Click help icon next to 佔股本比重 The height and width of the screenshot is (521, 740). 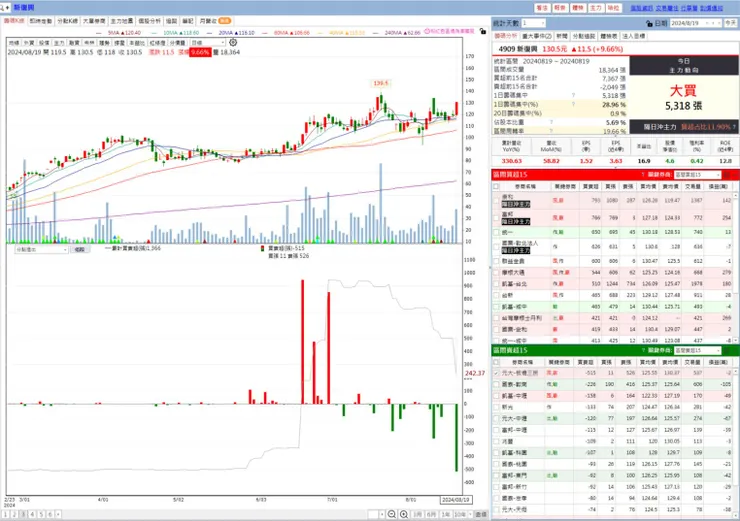click(551, 122)
